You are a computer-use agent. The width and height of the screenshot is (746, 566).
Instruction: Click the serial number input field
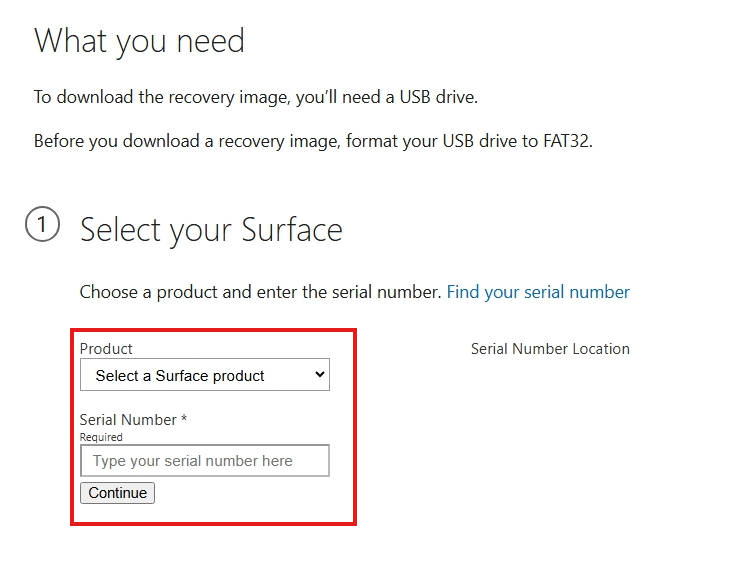coord(205,460)
